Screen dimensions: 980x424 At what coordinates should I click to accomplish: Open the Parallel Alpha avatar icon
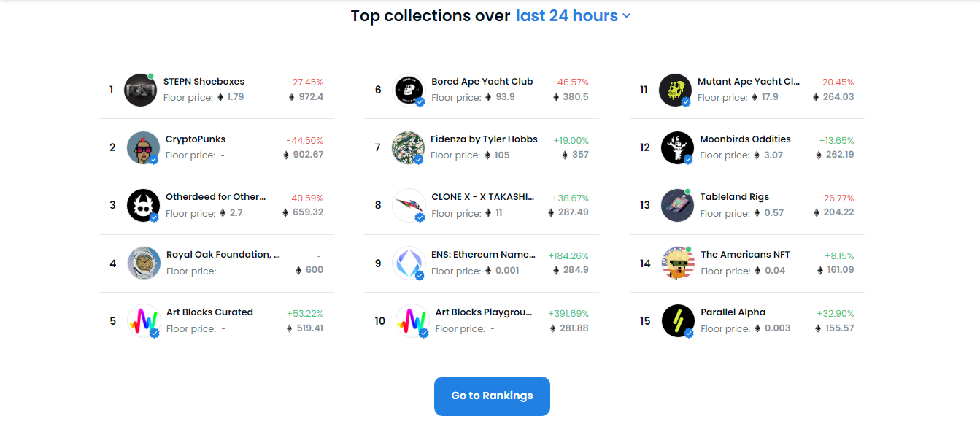click(678, 320)
